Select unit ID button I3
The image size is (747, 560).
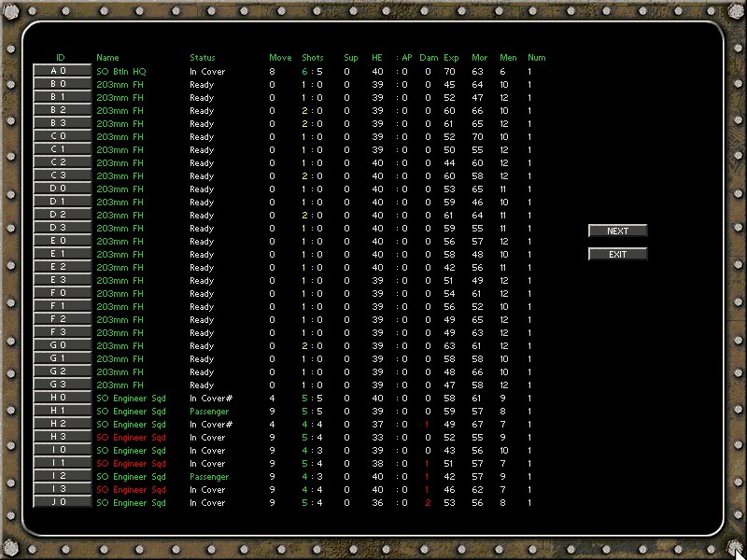pyautogui.click(x=62, y=489)
